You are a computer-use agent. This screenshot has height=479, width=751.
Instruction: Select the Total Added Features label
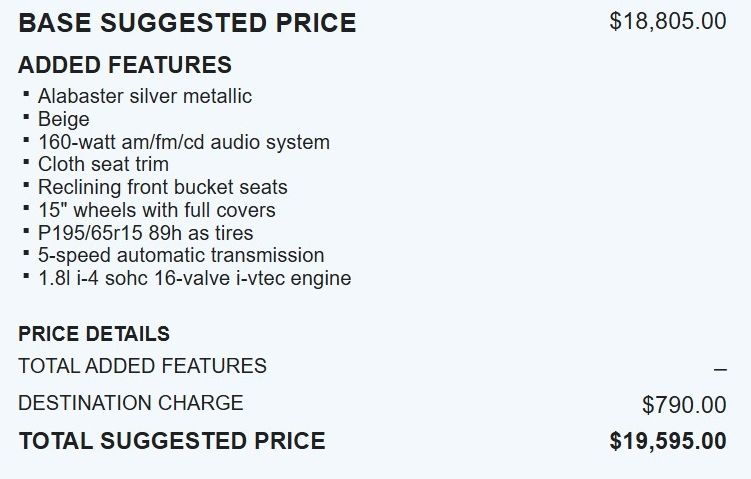tap(142, 366)
